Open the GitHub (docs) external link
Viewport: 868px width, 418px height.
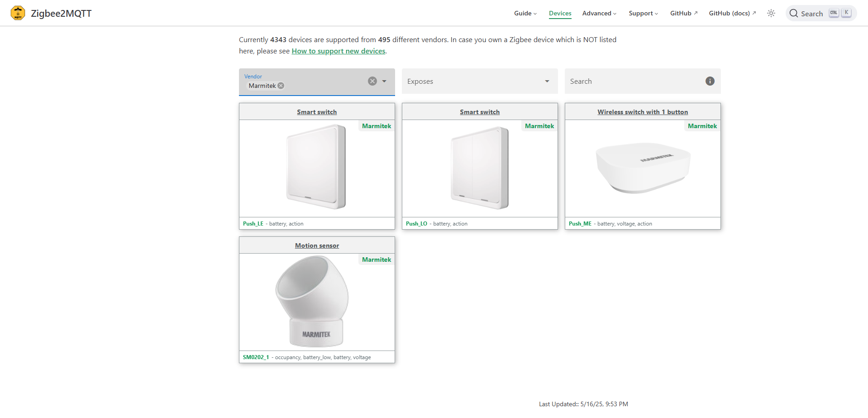click(732, 13)
